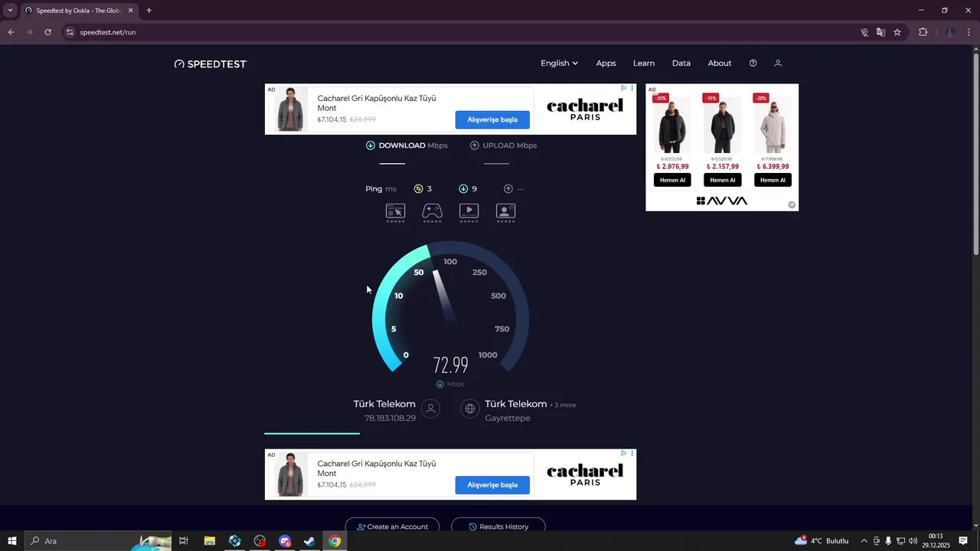Screen dimensions: 980x551
Task: Click the blocked tracking eye icon in address bar
Action: click(x=864, y=32)
